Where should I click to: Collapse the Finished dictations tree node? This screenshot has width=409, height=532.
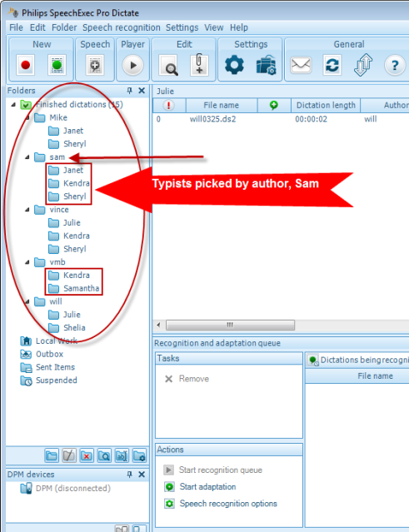pyautogui.click(x=13, y=105)
